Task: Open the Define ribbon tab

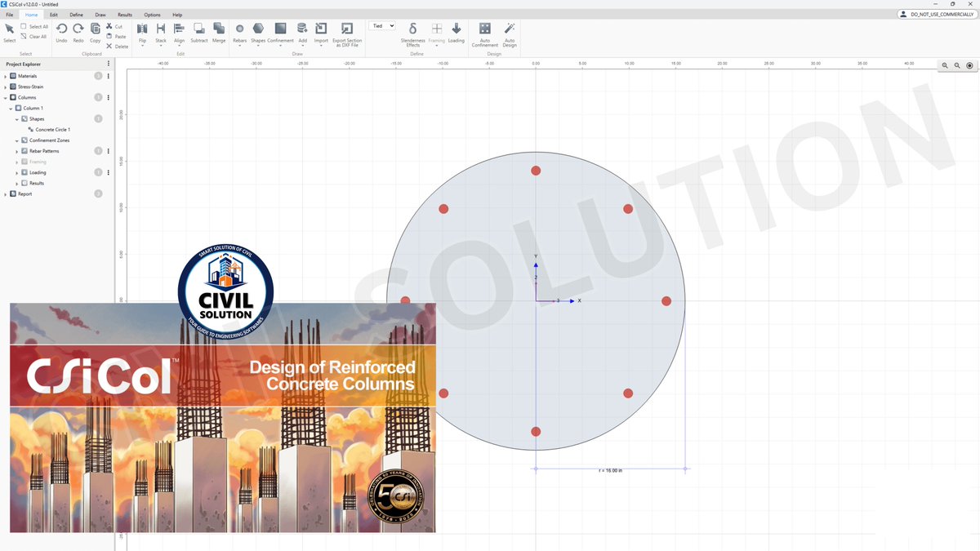Action: pos(76,15)
